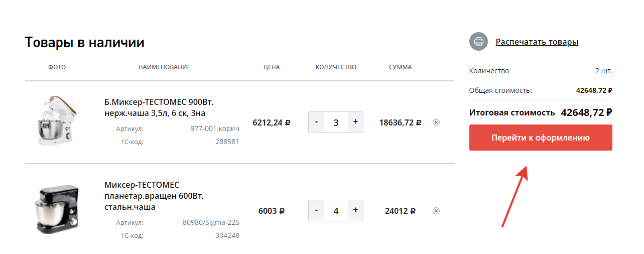Click the СУММА column header
The width and height of the screenshot is (644, 254).
(400, 67)
